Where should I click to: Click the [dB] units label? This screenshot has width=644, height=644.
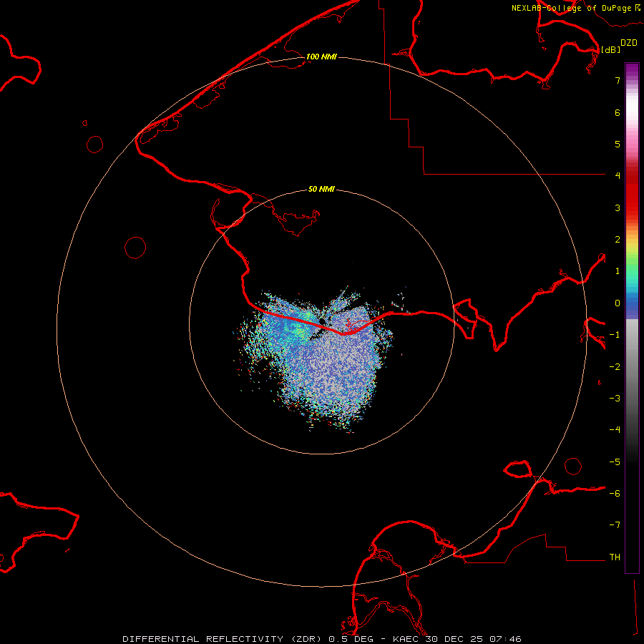[x=611, y=49]
